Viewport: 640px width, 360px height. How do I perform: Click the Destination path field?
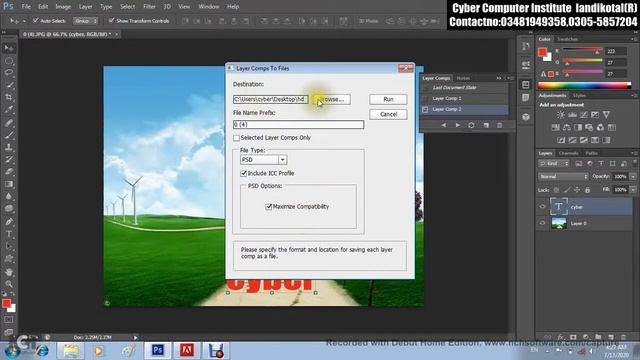[271, 99]
